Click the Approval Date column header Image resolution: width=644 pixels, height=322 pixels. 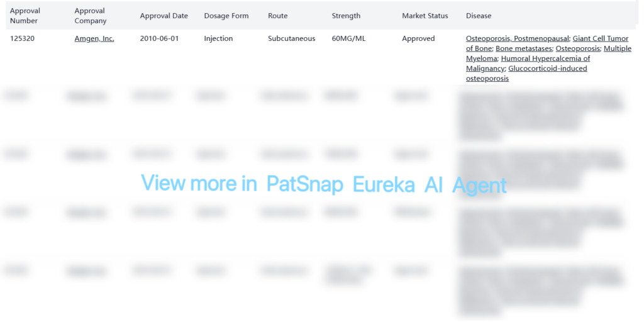[x=164, y=16]
